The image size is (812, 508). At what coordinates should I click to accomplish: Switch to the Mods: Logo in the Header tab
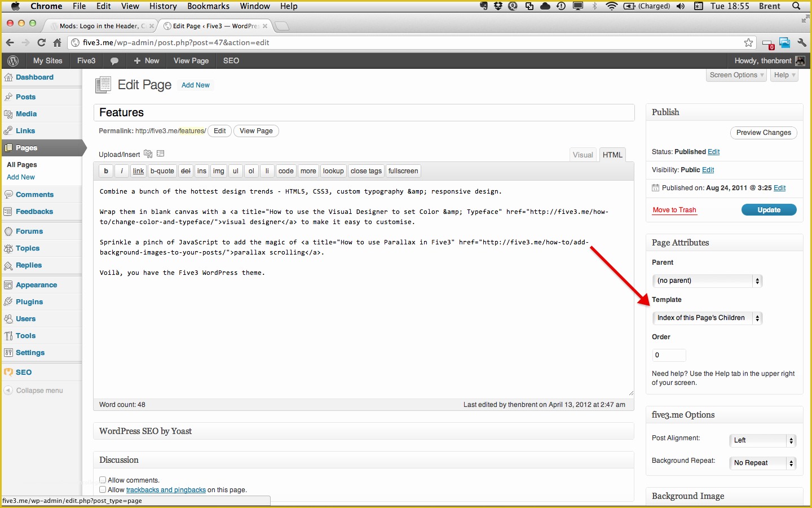(101, 26)
